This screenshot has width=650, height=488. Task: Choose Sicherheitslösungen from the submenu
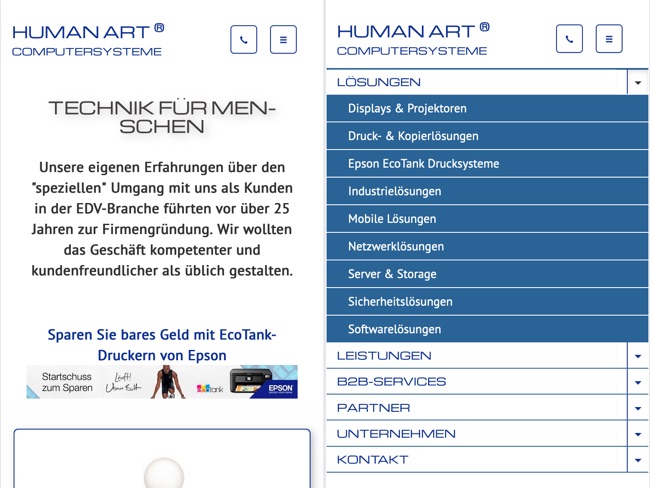click(400, 302)
